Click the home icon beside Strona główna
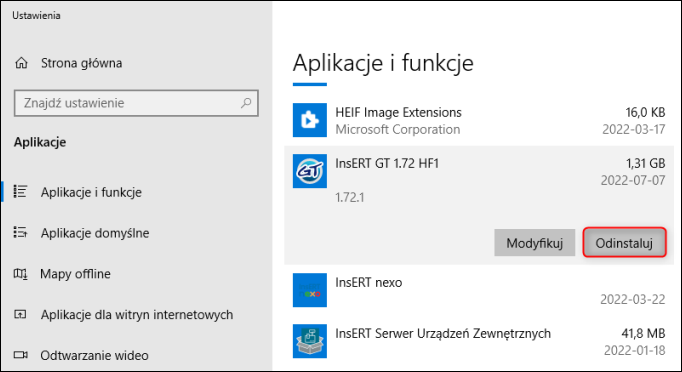 pyautogui.click(x=21, y=63)
